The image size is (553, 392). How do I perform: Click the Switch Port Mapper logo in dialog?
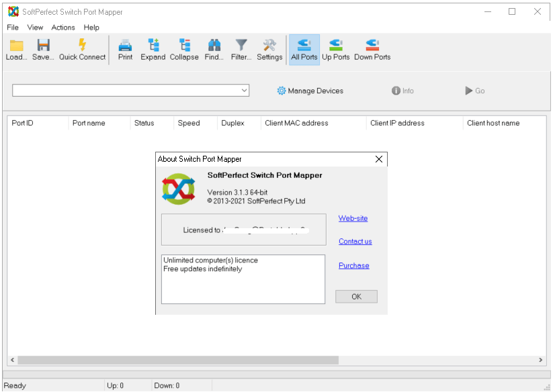pos(179,189)
